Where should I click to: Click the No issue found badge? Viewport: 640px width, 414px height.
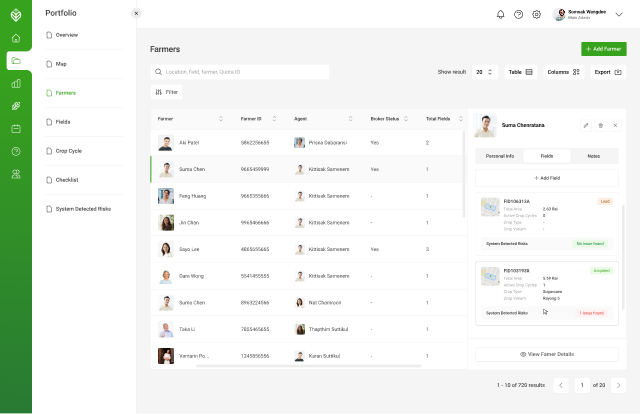[x=590, y=244]
